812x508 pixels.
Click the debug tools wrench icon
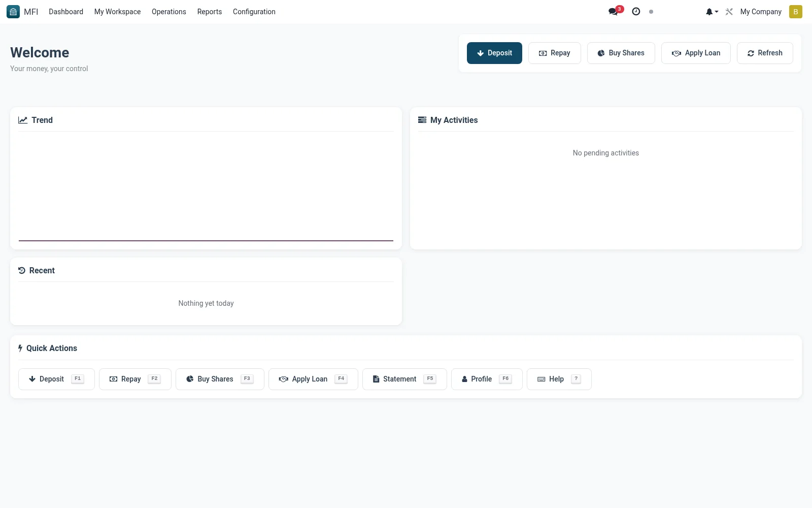729,12
